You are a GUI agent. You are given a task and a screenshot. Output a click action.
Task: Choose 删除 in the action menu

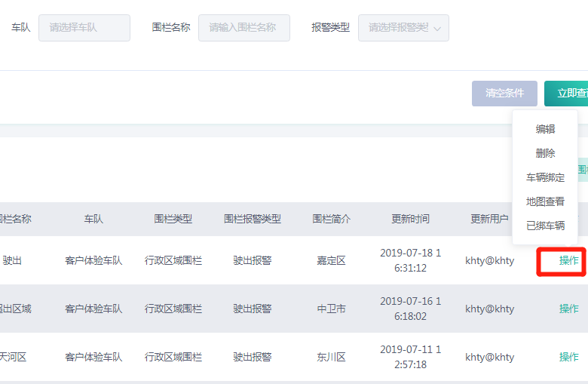coord(545,153)
